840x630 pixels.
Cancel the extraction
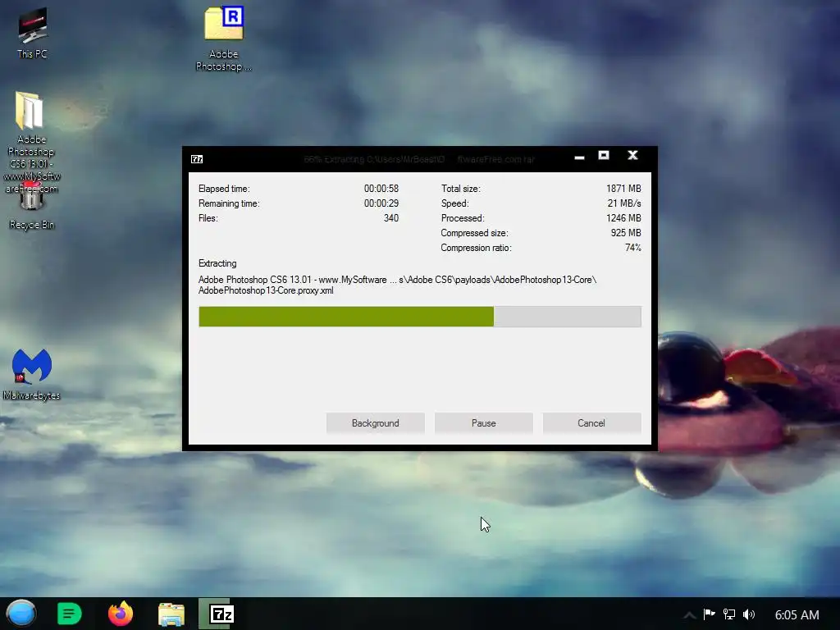591,423
